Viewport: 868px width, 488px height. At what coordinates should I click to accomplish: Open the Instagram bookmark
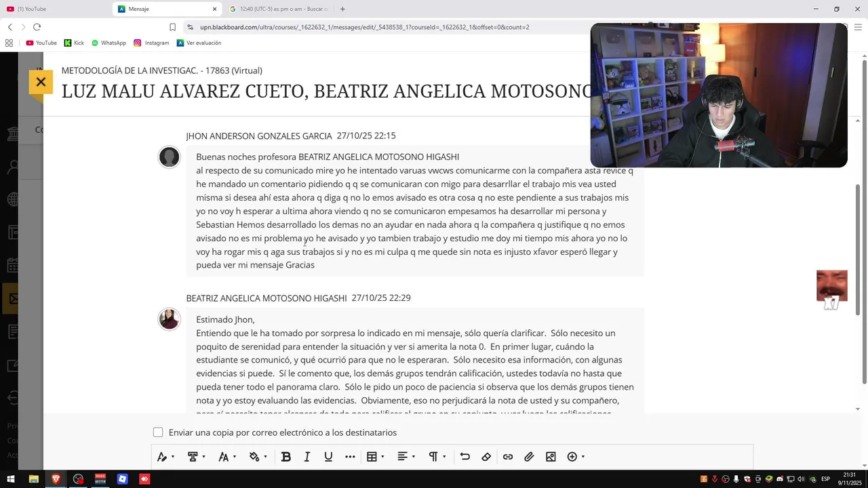(x=151, y=43)
